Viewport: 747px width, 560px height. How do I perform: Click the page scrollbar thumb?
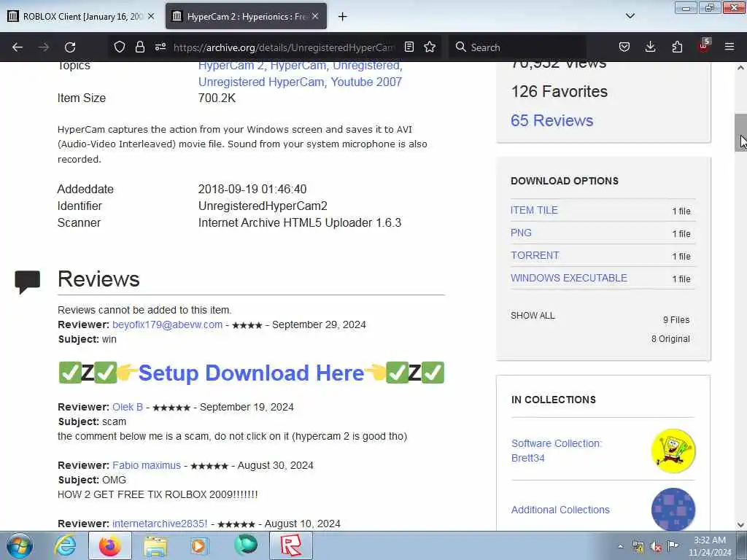coord(740,133)
